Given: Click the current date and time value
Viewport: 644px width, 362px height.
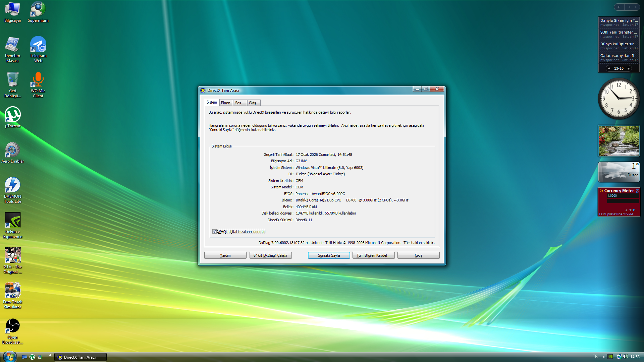Looking at the screenshot, I should click(324, 155).
